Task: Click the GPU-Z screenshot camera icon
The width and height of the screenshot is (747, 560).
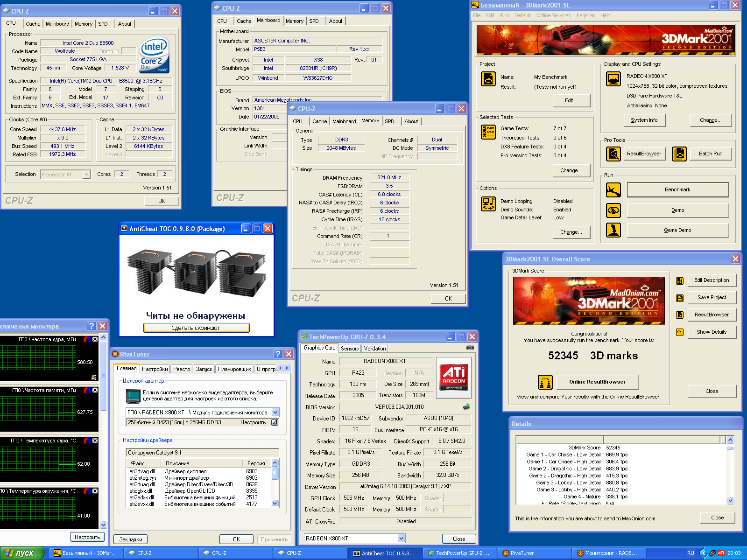Action: coord(470,348)
